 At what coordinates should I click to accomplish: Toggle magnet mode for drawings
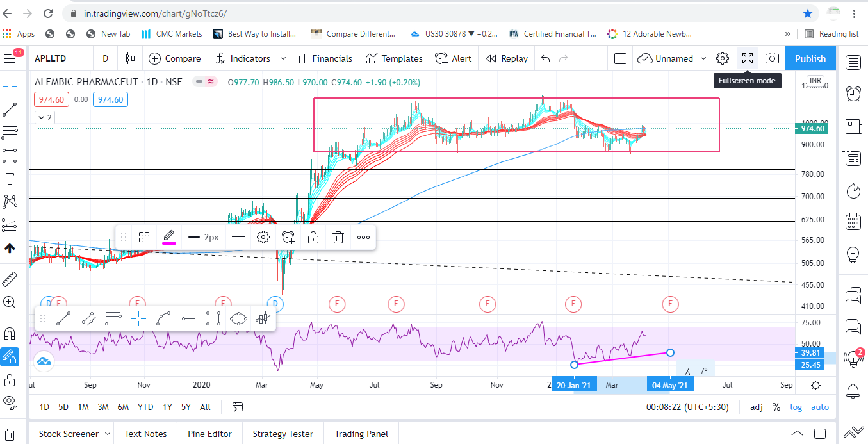pos(10,333)
